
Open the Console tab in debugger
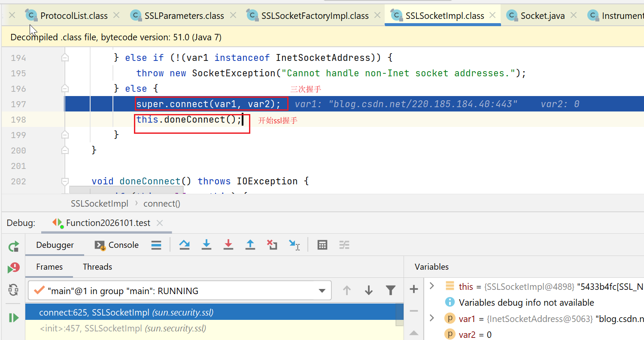[117, 245]
